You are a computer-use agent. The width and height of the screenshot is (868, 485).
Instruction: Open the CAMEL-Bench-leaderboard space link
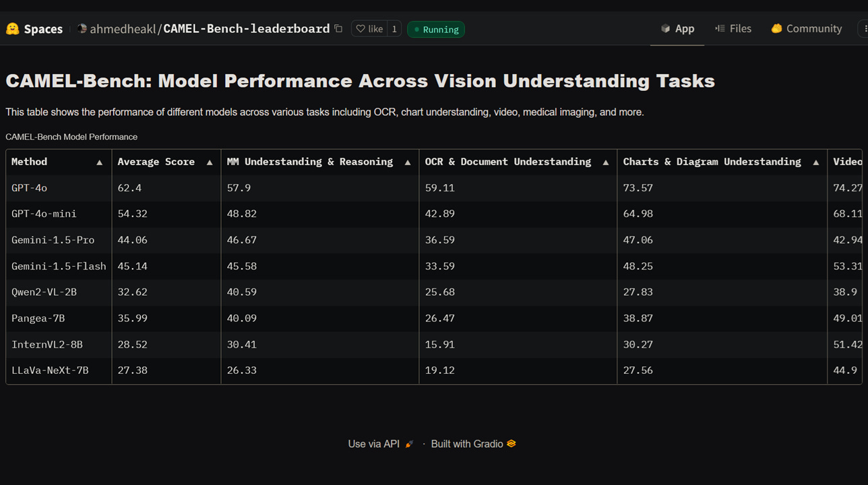(247, 28)
